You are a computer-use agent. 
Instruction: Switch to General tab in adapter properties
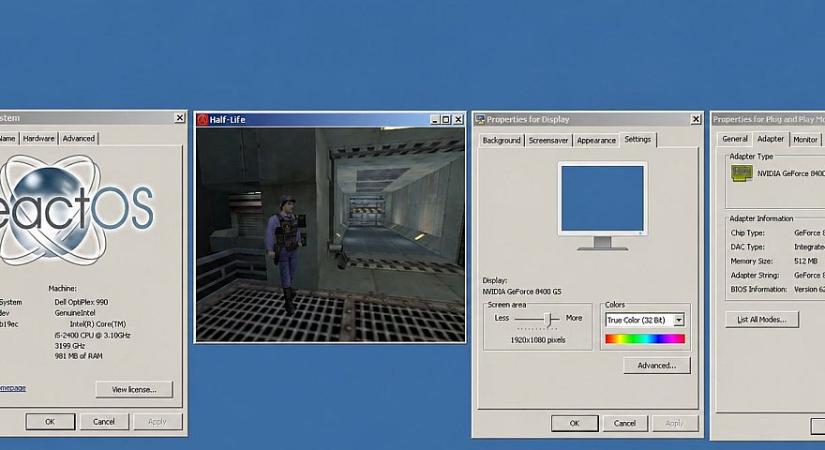click(735, 139)
